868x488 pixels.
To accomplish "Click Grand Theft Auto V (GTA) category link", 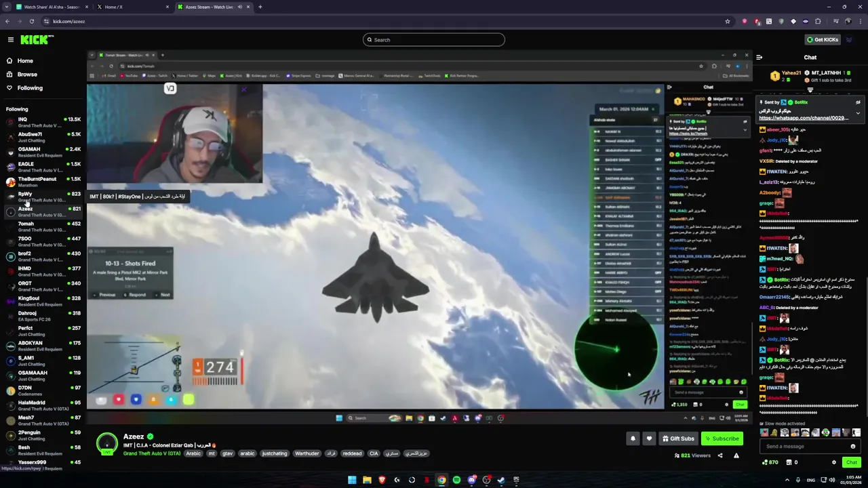I will [x=152, y=453].
